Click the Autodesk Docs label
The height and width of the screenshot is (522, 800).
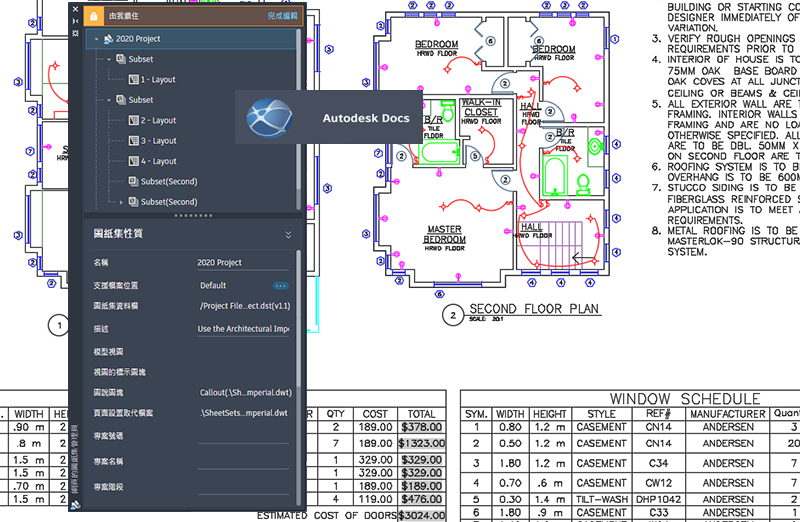coord(366,118)
